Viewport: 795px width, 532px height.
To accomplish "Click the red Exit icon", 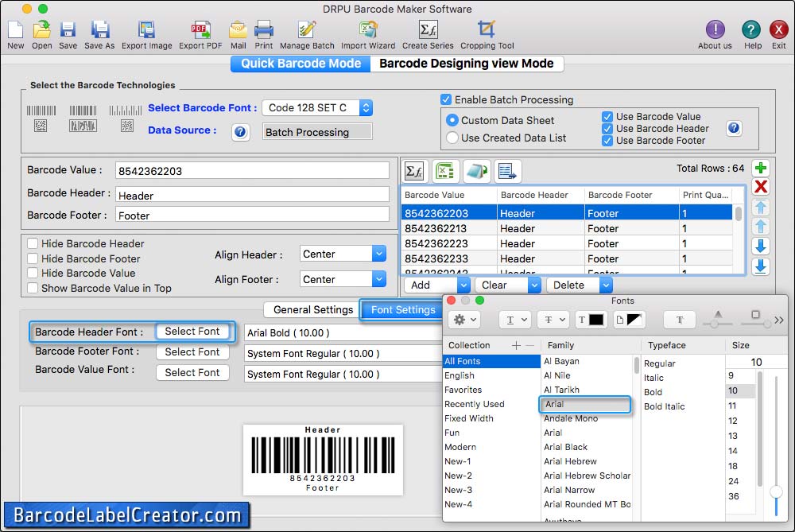I will point(778,29).
